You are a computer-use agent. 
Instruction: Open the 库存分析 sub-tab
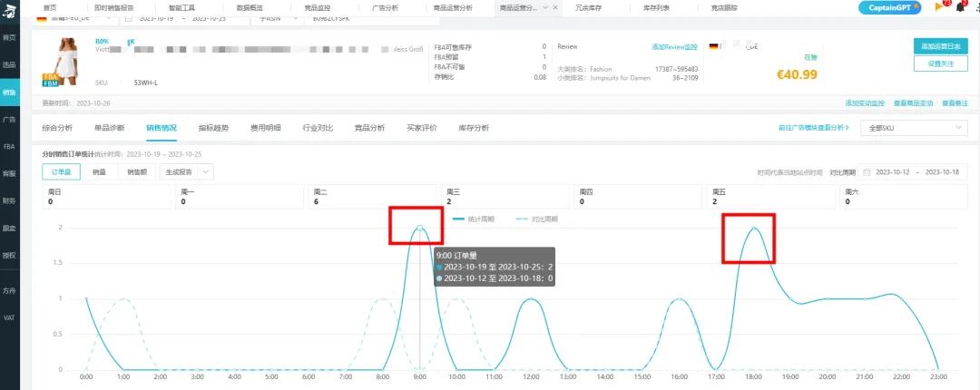tap(474, 128)
